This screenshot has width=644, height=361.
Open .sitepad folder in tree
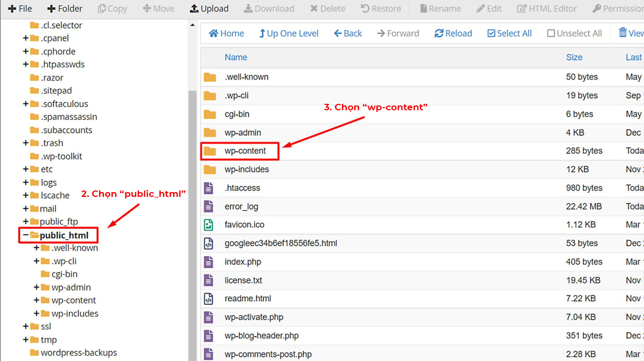(x=51, y=91)
